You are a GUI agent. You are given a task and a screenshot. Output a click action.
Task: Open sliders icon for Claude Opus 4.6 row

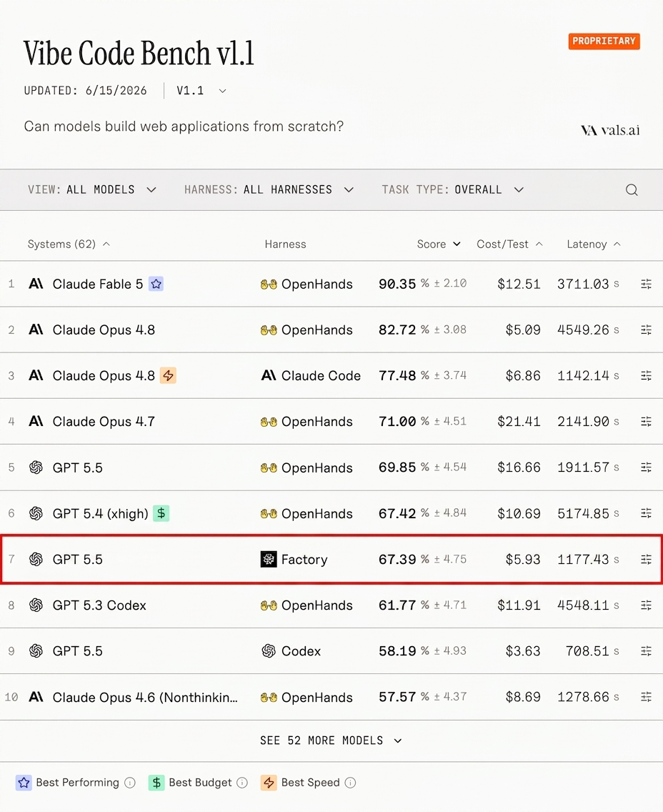click(x=646, y=697)
